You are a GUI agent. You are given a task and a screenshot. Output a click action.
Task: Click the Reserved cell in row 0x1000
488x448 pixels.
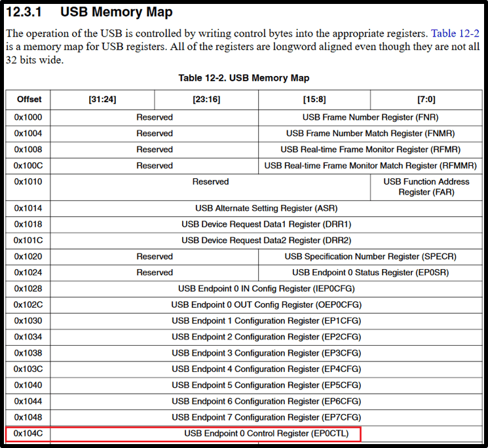tap(155, 117)
